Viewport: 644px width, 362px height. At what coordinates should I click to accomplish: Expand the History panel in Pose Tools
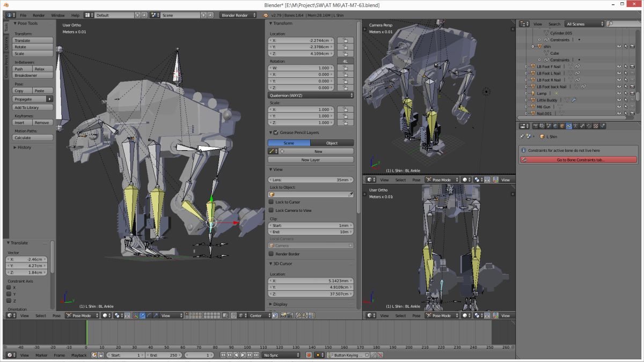[24, 147]
